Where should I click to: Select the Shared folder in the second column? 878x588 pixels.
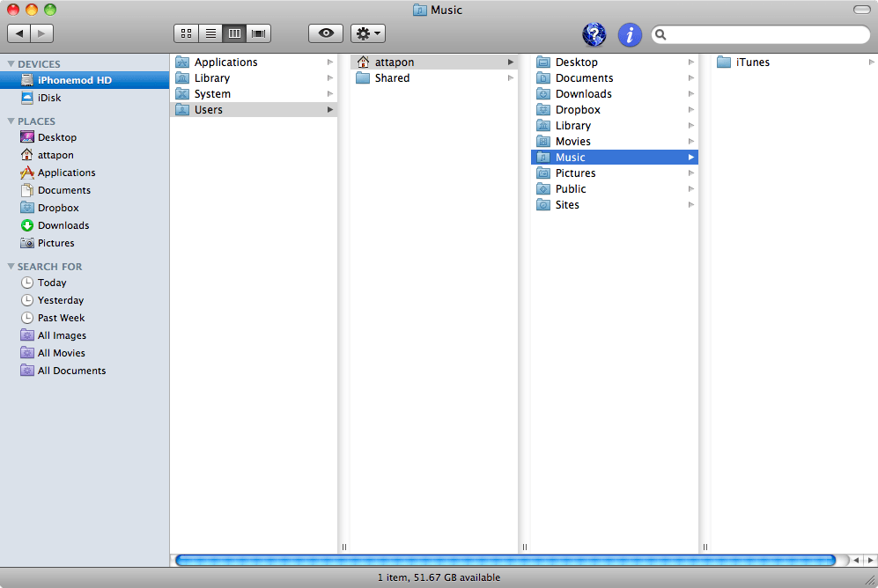[434, 77]
